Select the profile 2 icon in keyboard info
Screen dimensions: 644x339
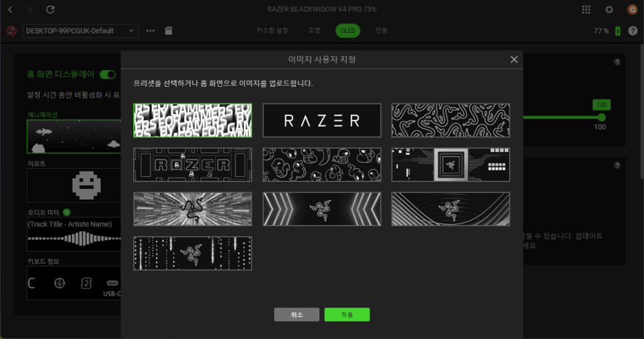pos(86,283)
